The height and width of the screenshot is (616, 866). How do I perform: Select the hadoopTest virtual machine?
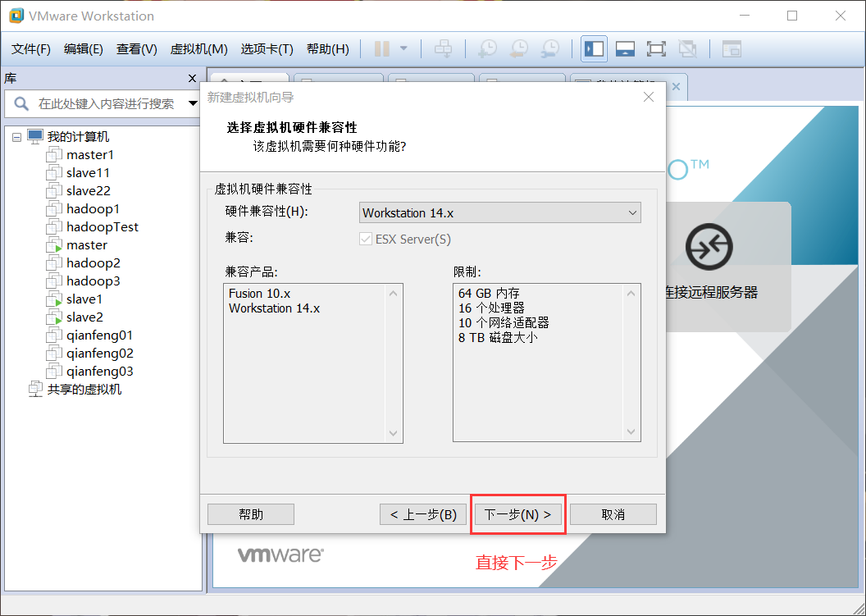coord(103,227)
